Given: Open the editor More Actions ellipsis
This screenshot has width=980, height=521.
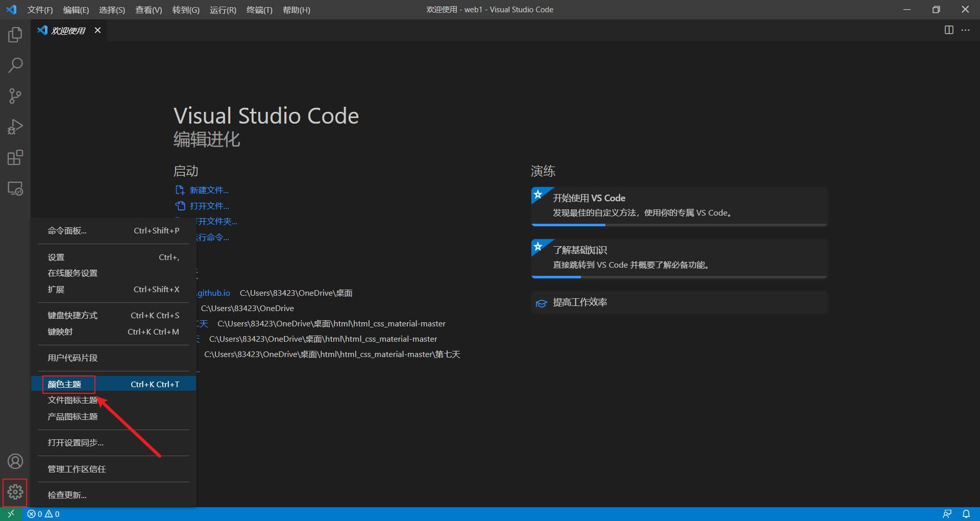Looking at the screenshot, I should [965, 30].
